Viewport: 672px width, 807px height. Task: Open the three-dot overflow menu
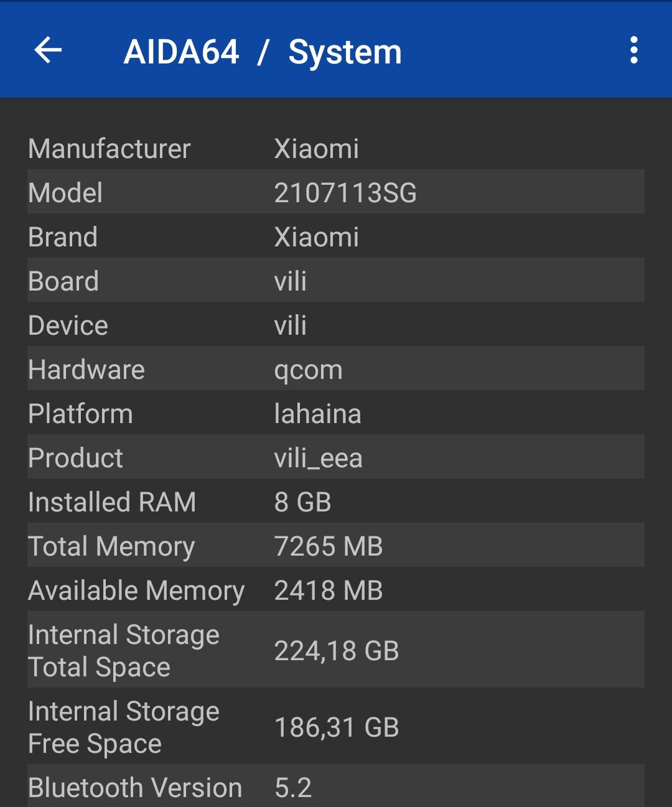click(633, 50)
